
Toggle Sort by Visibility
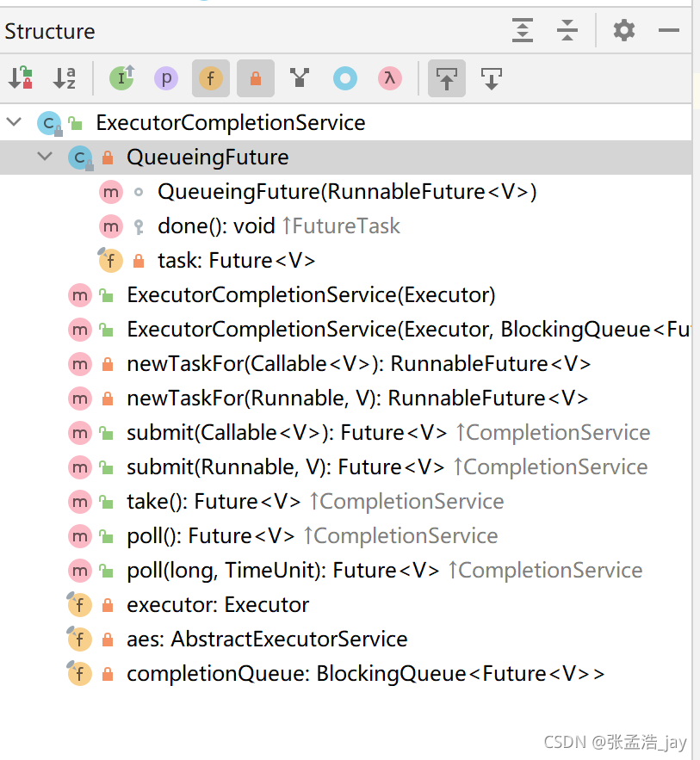pos(21,78)
